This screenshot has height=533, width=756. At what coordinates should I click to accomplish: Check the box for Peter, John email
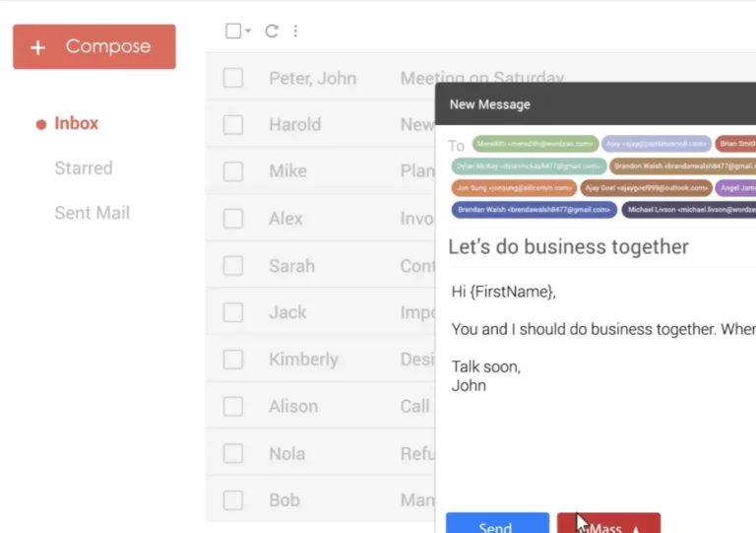click(233, 79)
